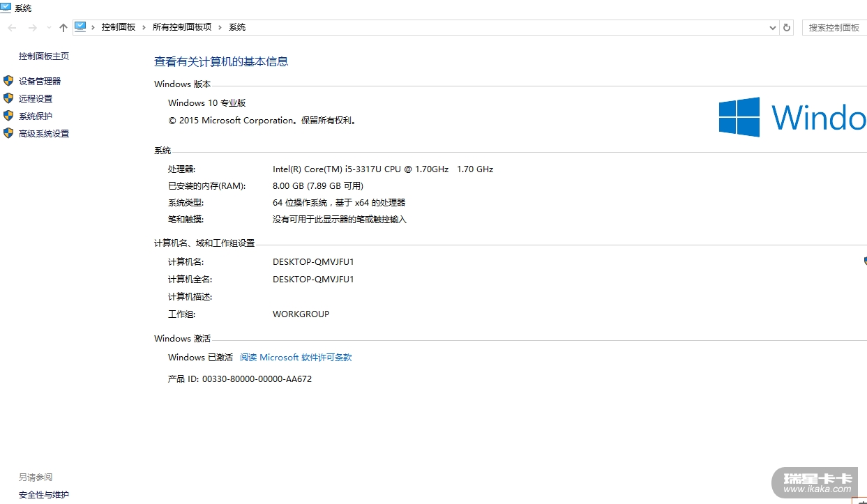
Task: Open 控制面板主页 link
Action: [44, 56]
